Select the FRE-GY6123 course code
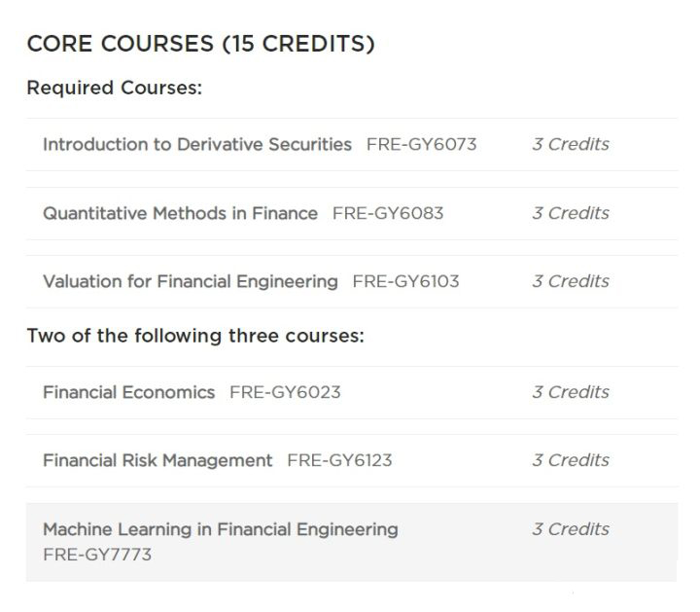This screenshot has height=612, width=700. click(x=339, y=460)
